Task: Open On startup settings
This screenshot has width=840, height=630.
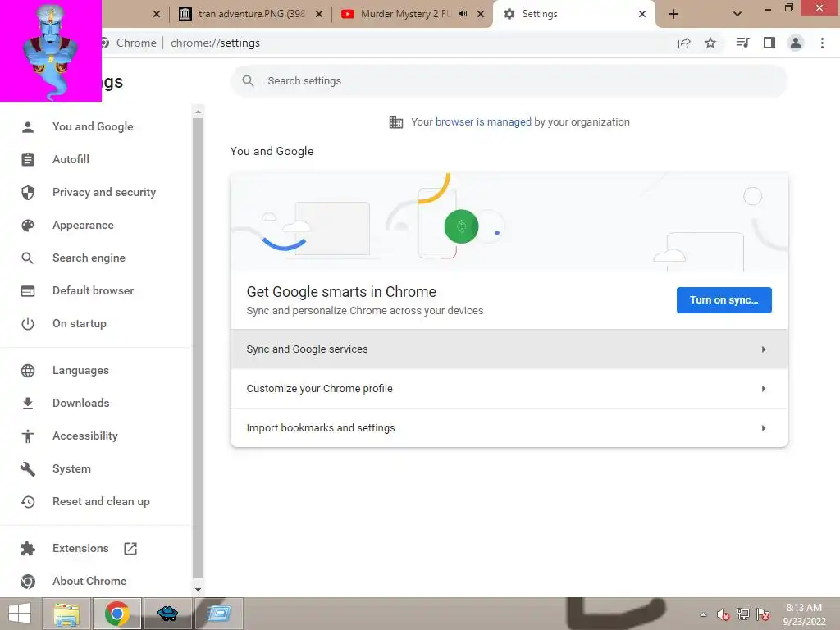Action: [x=80, y=323]
